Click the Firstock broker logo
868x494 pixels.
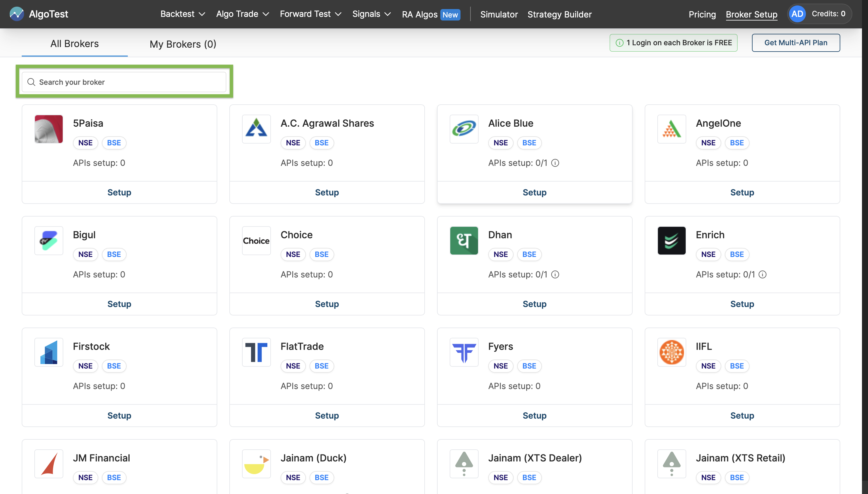49,352
